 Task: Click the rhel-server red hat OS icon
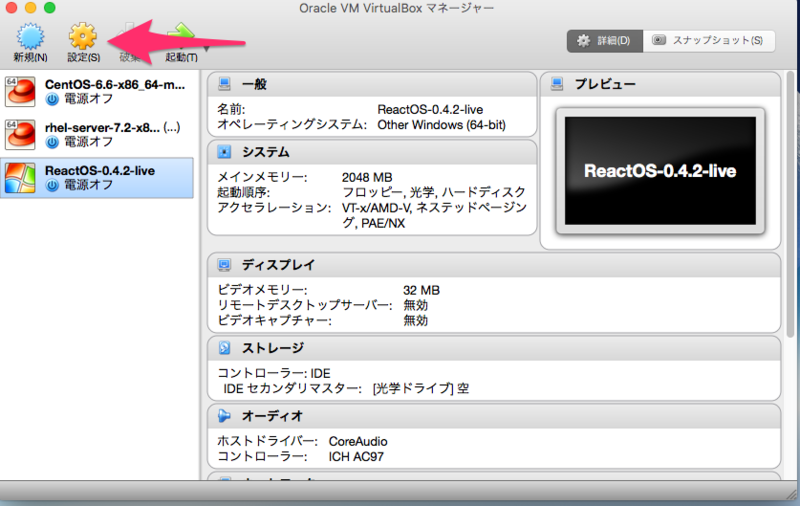[x=20, y=135]
